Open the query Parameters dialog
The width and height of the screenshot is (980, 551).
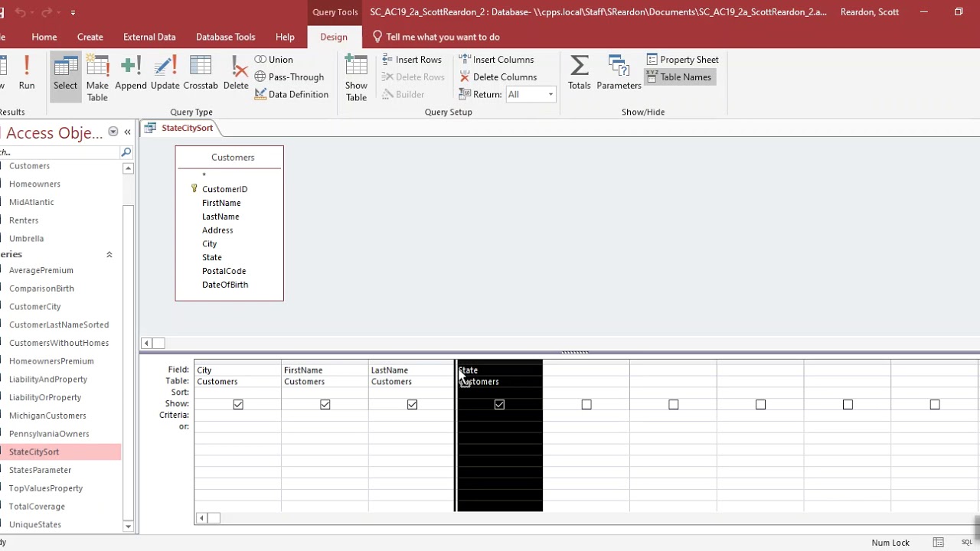pyautogui.click(x=619, y=73)
